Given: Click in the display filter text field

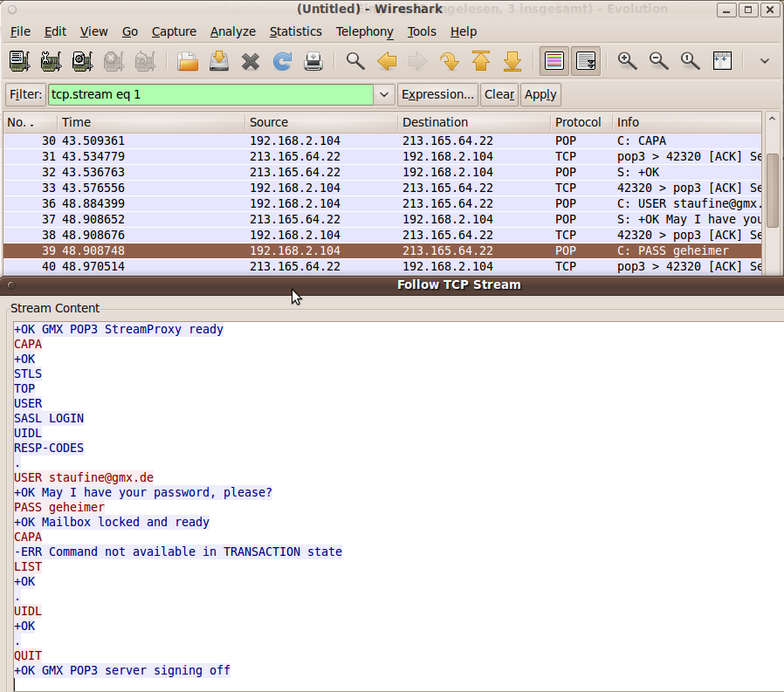Looking at the screenshot, I should point(210,94).
